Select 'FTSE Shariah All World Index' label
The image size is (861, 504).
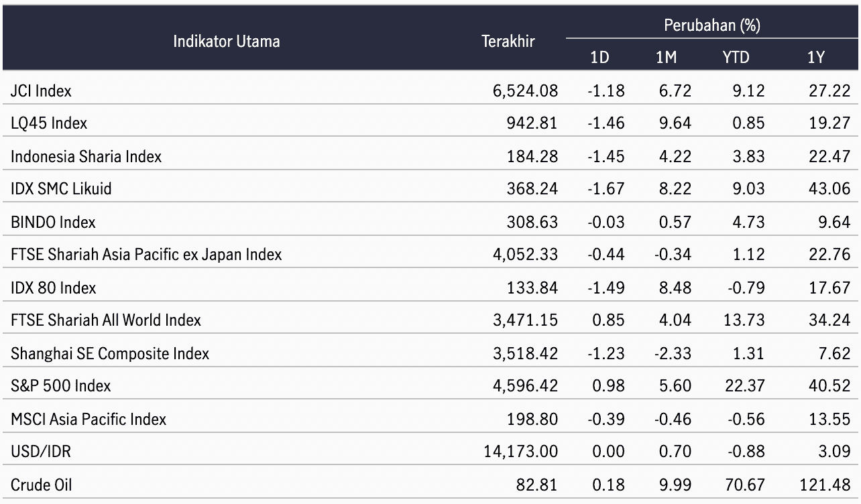coord(106,320)
